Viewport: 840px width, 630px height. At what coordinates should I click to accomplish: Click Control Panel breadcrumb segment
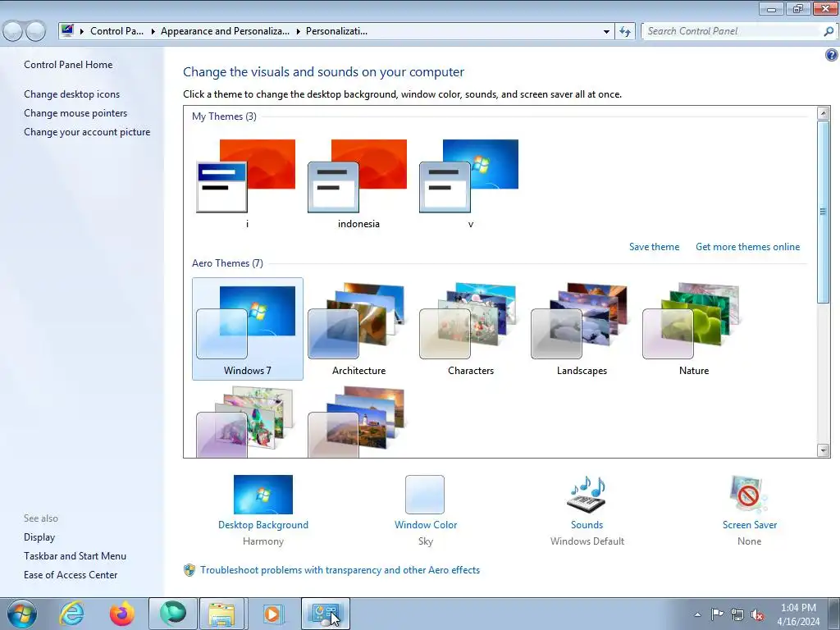[116, 31]
